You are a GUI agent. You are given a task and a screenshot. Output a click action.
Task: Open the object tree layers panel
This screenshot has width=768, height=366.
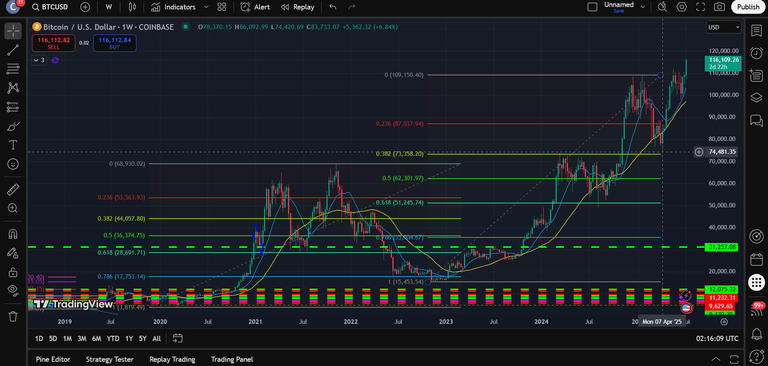[x=756, y=97]
